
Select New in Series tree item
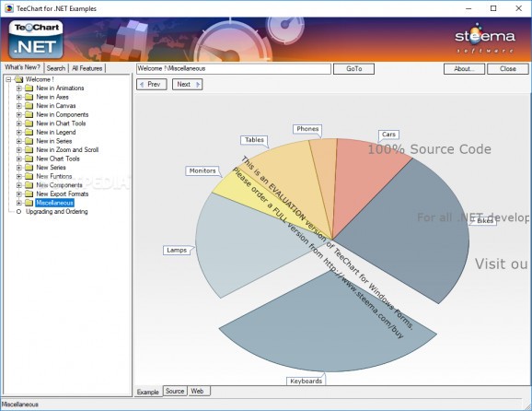point(54,141)
